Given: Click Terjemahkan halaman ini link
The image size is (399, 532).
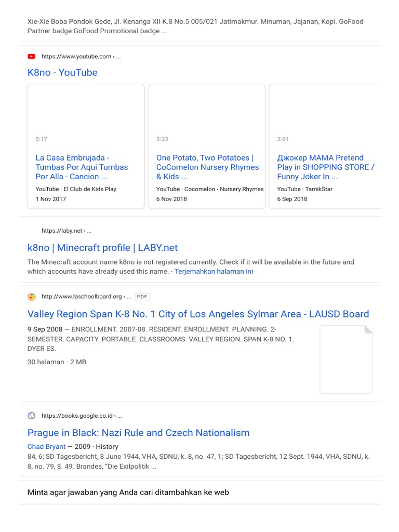Looking at the screenshot, I should pos(214,271).
